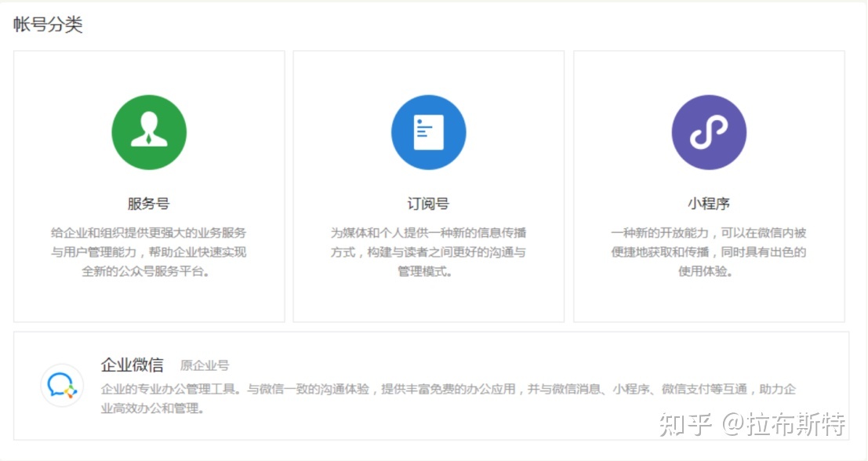Screen dimensions: 868x461
Task: Click the green 服务号 person icon
Action: click(149, 132)
